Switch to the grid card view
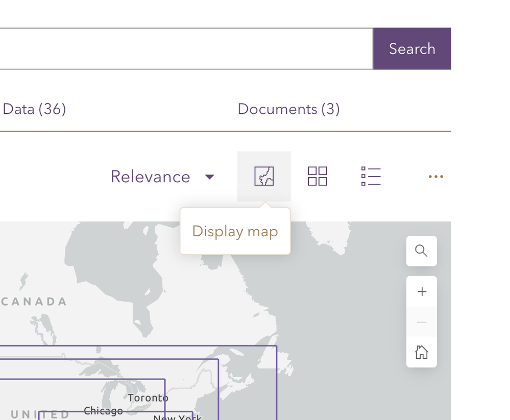Viewport: 510px width, 420px height. pos(317,176)
